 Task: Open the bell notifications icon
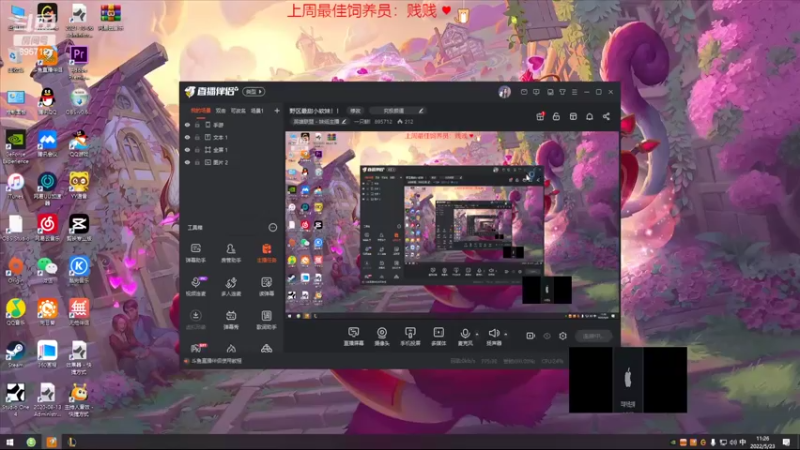tap(589, 117)
